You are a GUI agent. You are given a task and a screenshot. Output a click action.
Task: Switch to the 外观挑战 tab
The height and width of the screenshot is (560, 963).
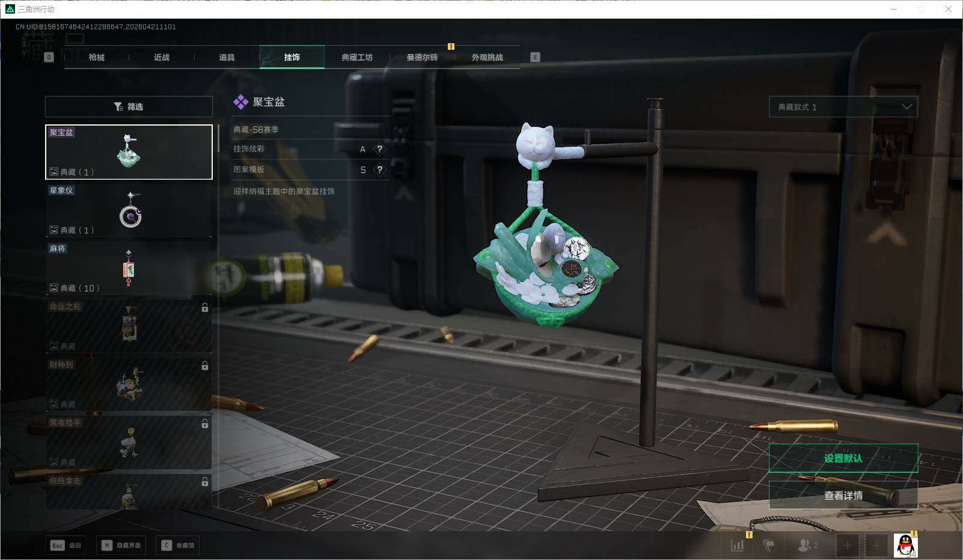[x=487, y=57]
